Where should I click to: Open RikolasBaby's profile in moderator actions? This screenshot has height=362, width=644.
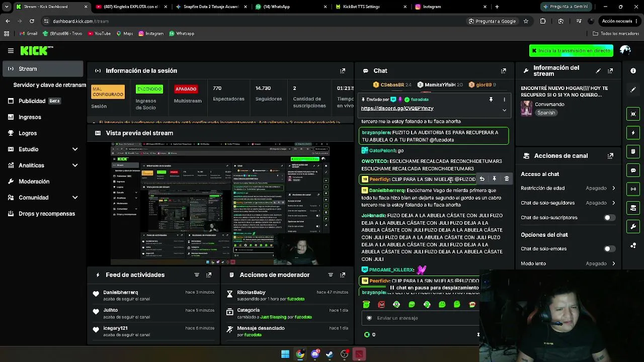251,293
